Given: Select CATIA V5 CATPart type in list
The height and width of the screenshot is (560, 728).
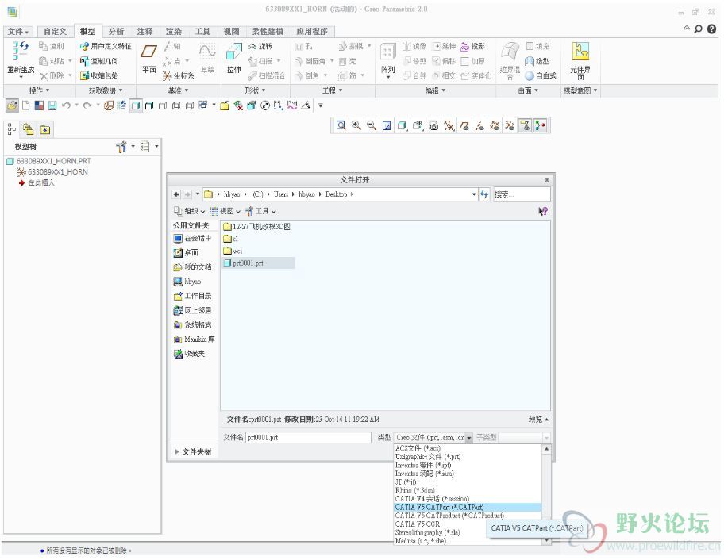Looking at the screenshot, I should (x=468, y=507).
